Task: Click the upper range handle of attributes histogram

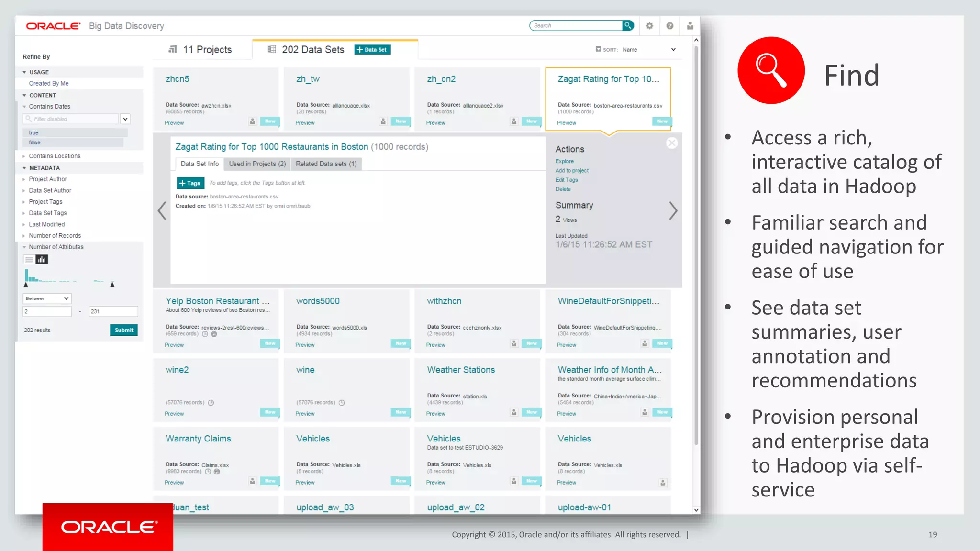Action: (x=112, y=285)
